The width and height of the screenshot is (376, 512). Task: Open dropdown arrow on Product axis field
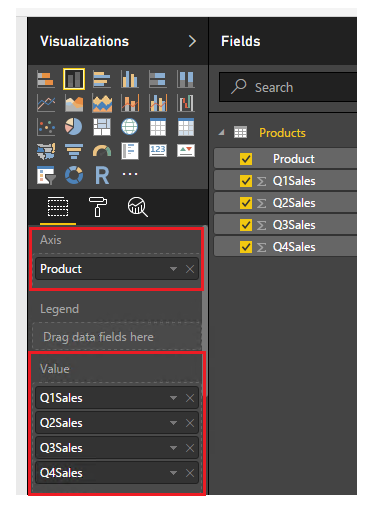(173, 269)
